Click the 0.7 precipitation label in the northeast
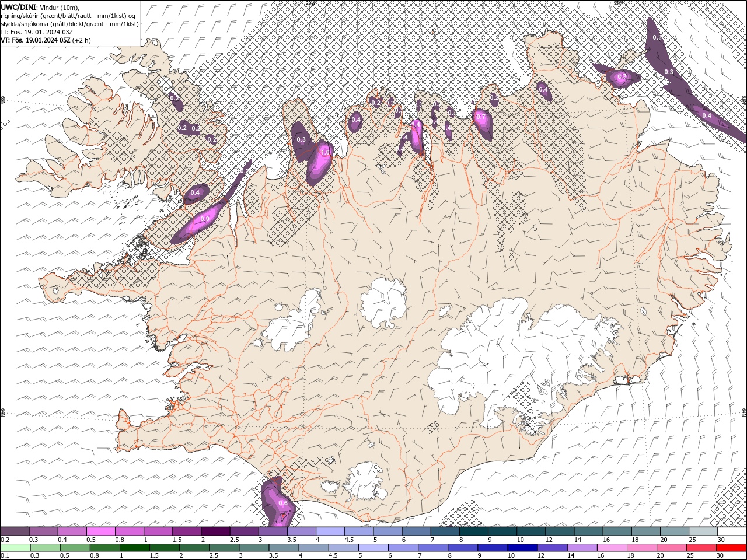This screenshot has height=560, width=747. click(x=481, y=117)
